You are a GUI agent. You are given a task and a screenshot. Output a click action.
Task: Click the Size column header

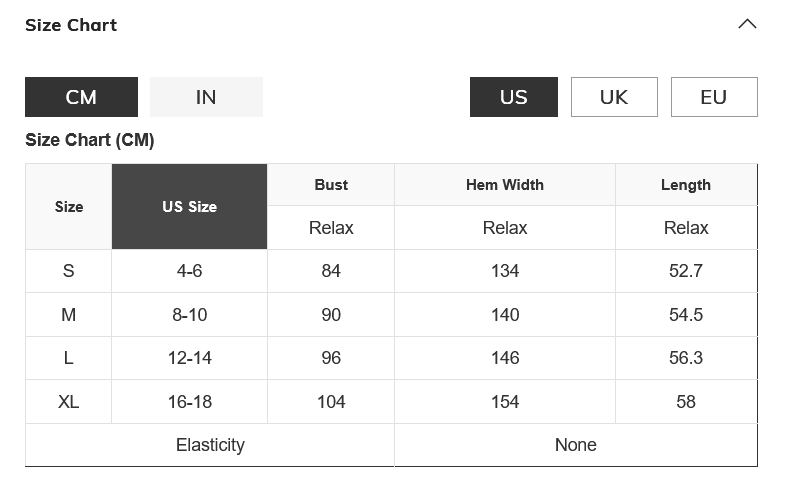[69, 207]
